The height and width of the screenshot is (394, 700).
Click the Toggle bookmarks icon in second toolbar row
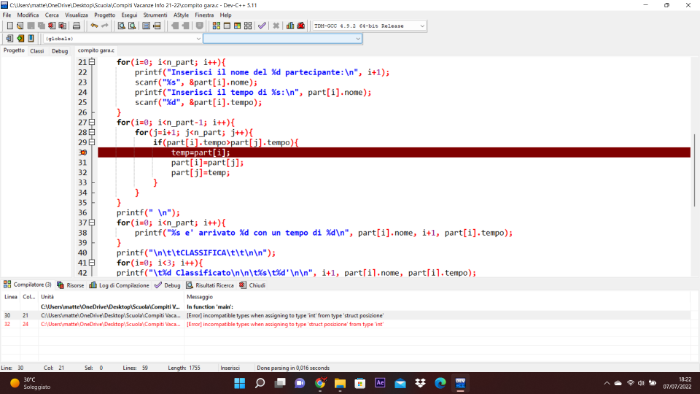(20, 38)
